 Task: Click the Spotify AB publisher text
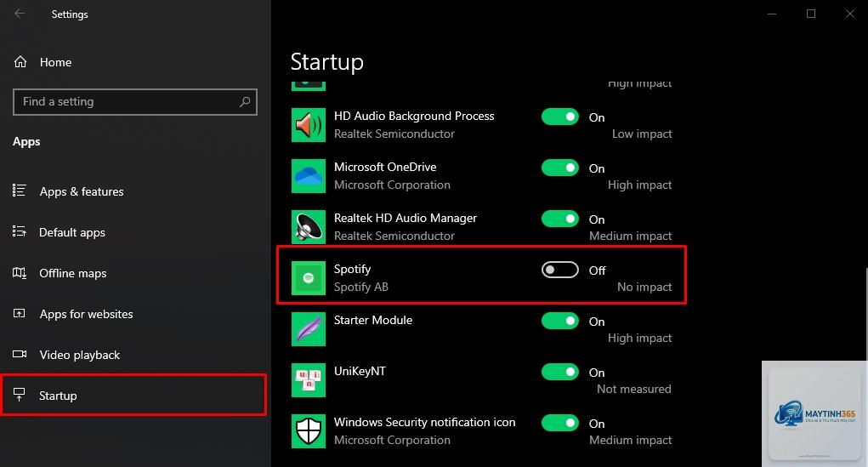click(x=361, y=287)
